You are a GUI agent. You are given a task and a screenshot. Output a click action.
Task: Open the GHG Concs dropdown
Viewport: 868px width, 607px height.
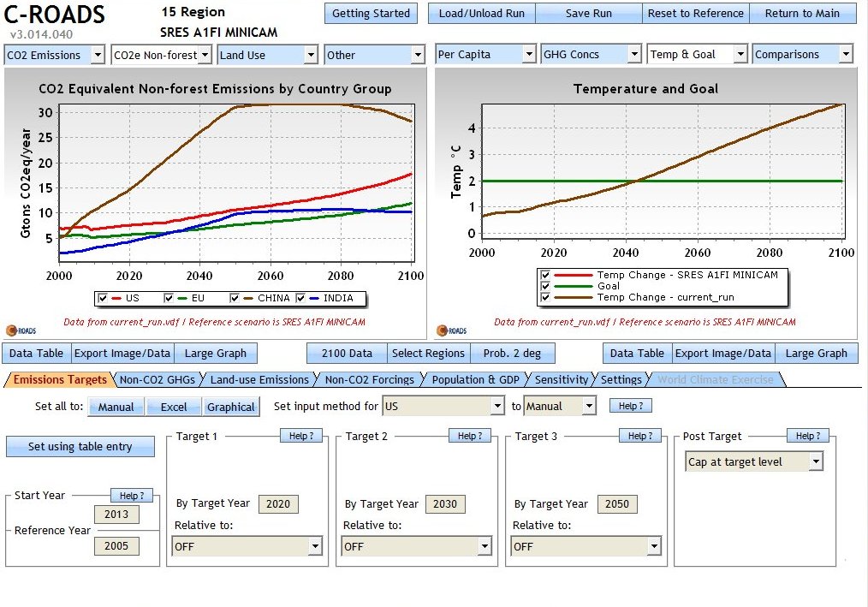pos(592,54)
